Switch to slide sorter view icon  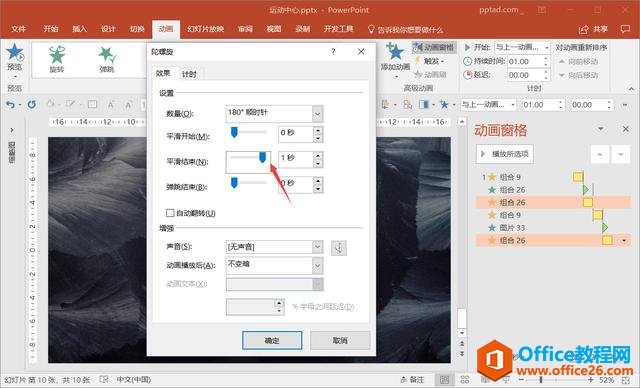(464, 380)
